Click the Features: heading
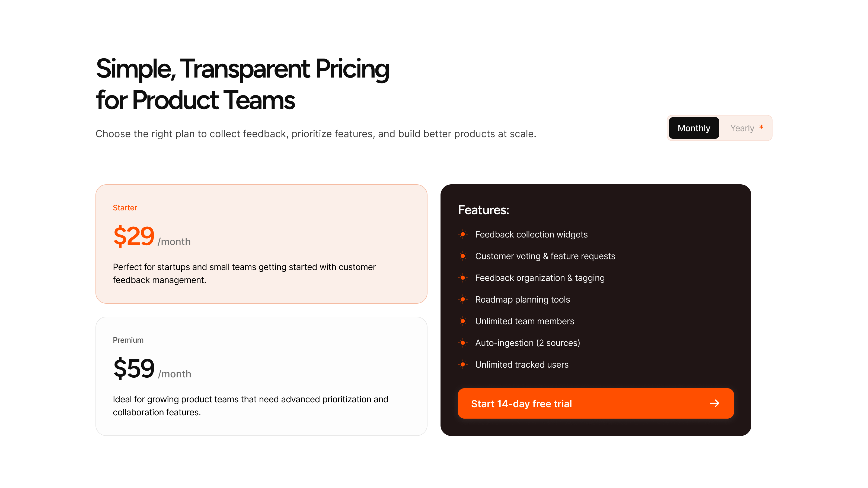Viewport: 868px width, 488px height. coord(483,210)
